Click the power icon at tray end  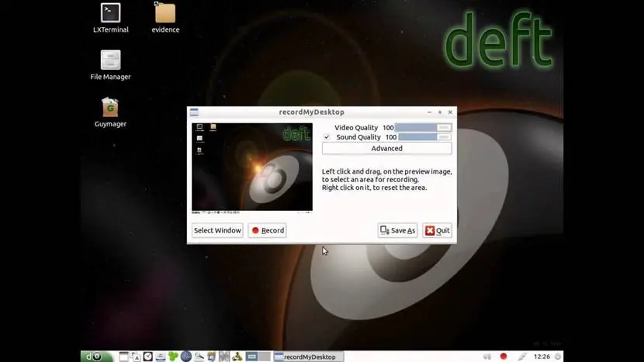point(558,357)
